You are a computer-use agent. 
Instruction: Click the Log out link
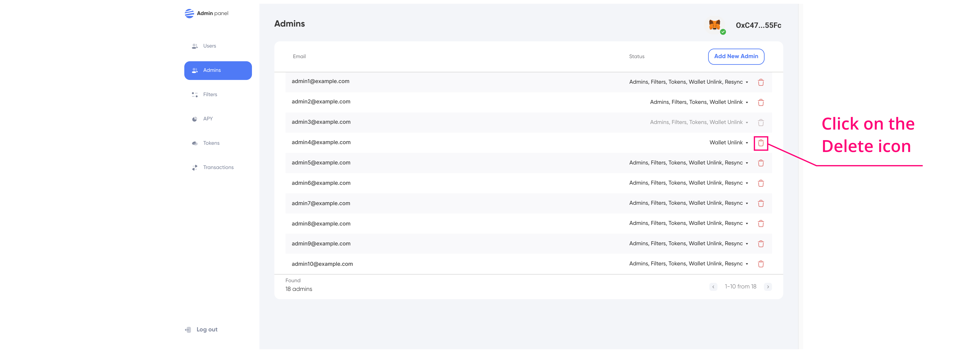(207, 330)
